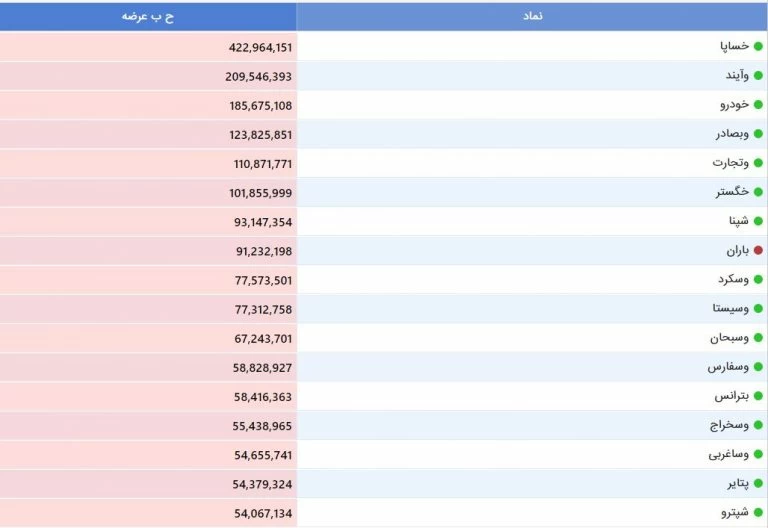Click the green dot next to وسفارس
Screen dimensions: 768x528
758,368
